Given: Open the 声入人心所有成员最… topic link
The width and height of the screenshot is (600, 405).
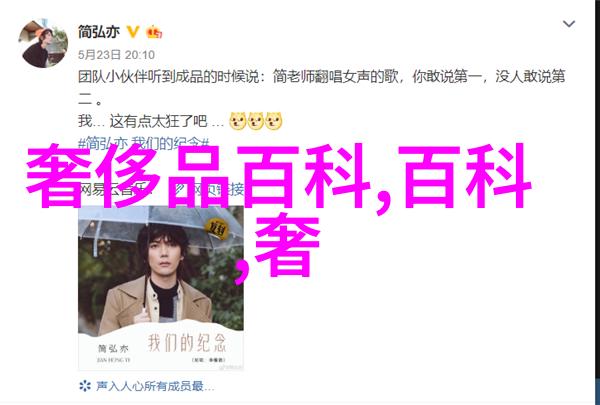Looking at the screenshot, I should coord(155,386).
